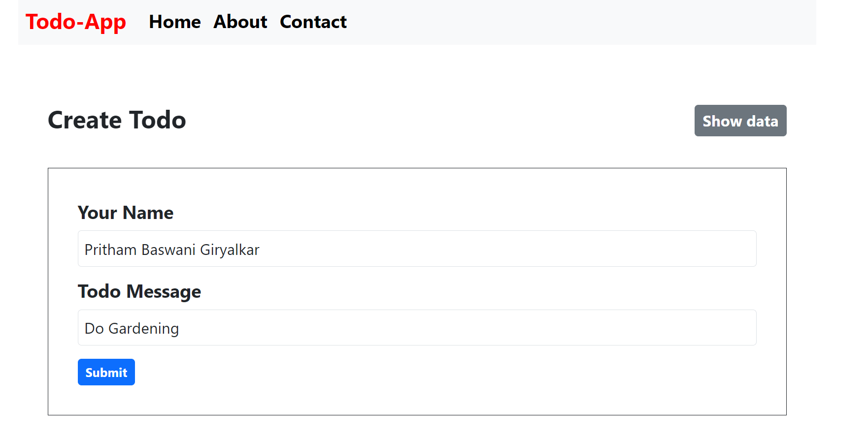Image resolution: width=868 pixels, height=439 pixels.
Task: Click the word Do in the message field
Action: (x=94, y=329)
